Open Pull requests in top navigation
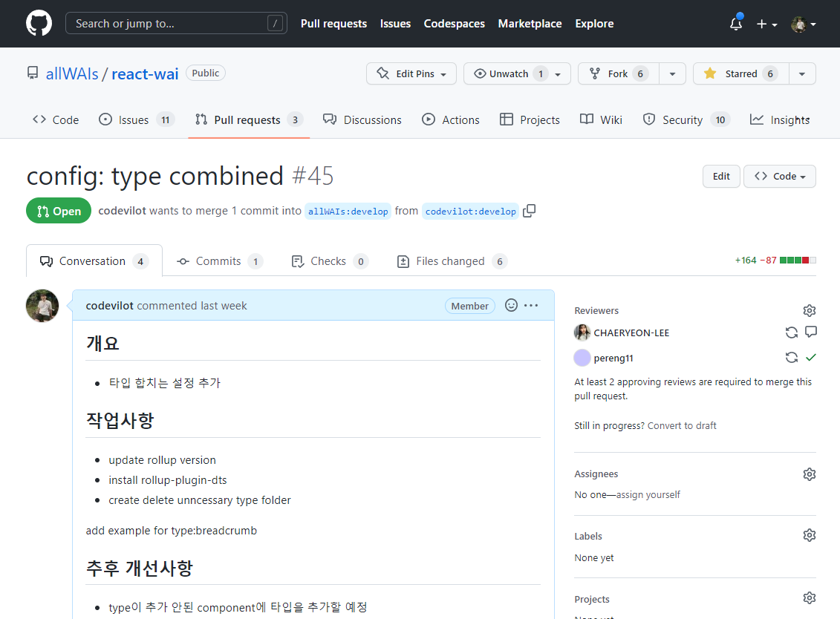Image resolution: width=840 pixels, height=619 pixels. (x=333, y=24)
